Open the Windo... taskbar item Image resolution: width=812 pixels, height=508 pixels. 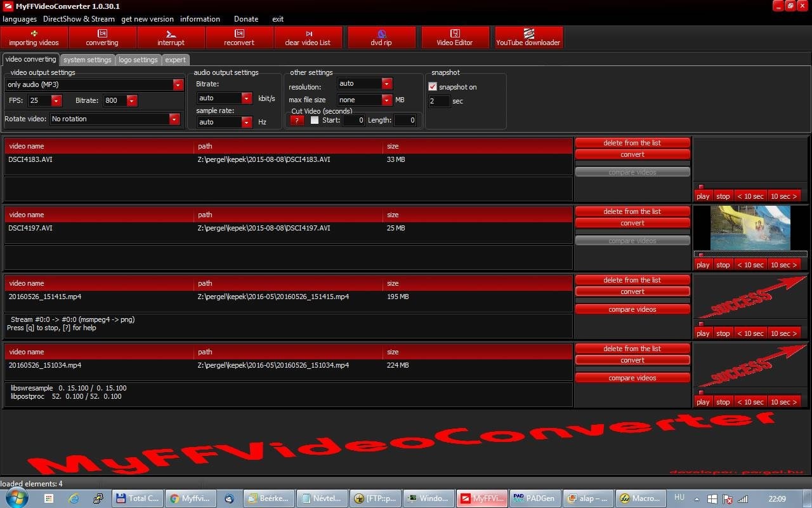[x=428, y=498]
